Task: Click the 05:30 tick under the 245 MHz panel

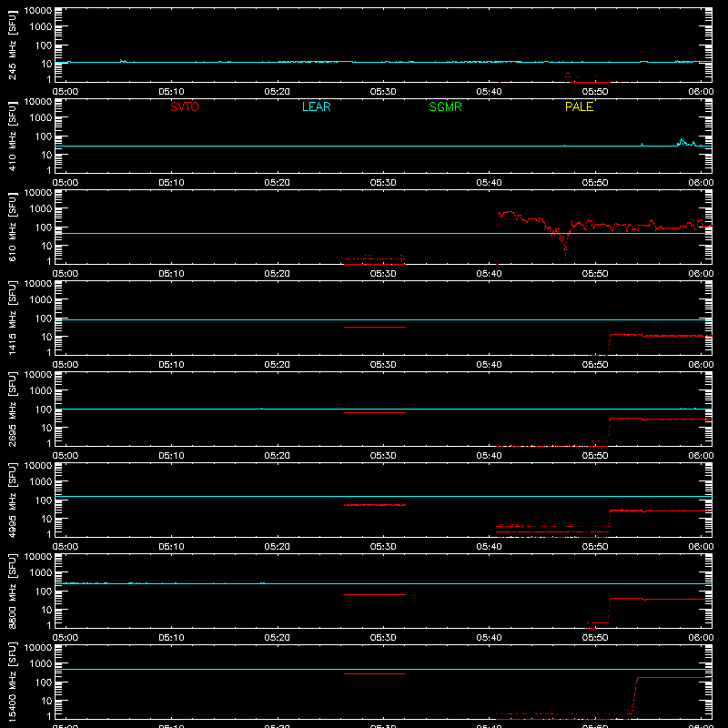Action: click(x=383, y=92)
